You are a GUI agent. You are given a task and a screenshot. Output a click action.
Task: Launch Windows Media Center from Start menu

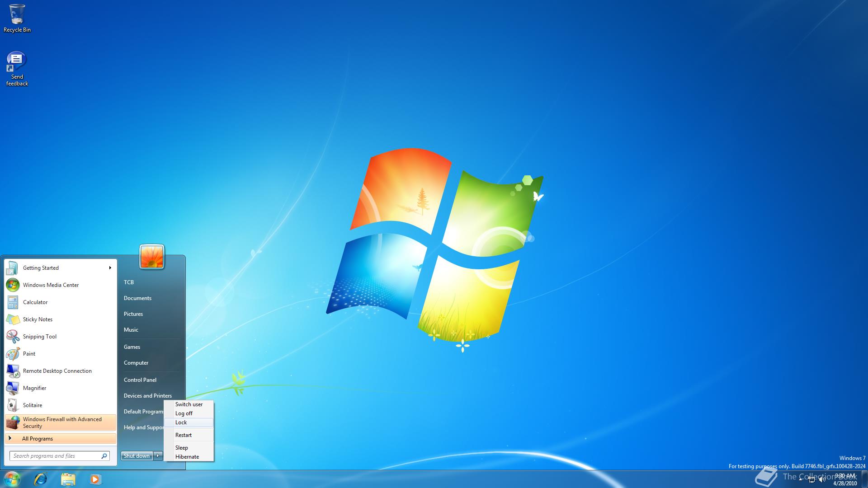(61, 285)
